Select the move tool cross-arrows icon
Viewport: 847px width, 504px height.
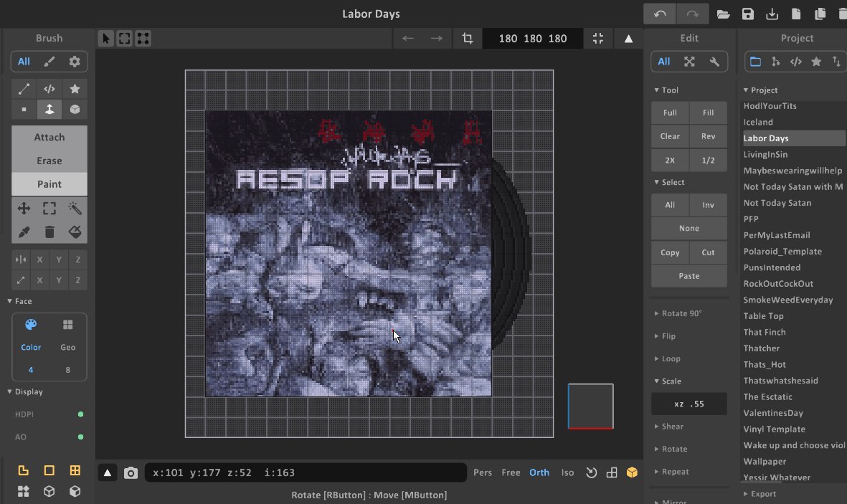point(24,209)
